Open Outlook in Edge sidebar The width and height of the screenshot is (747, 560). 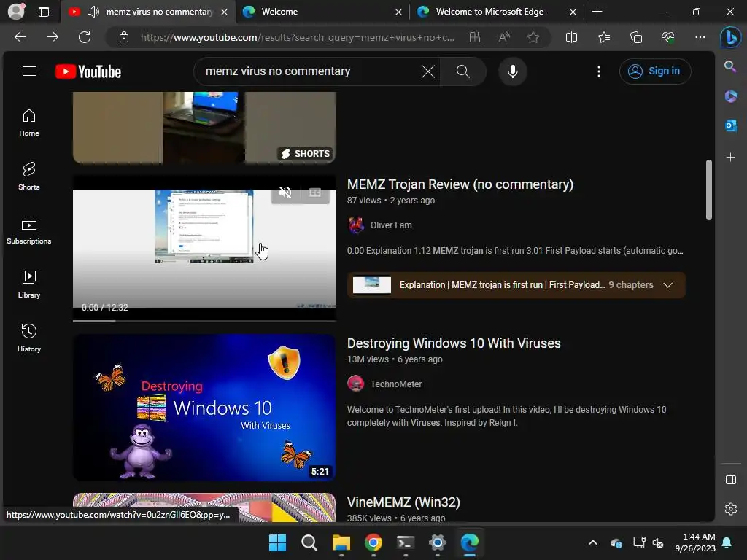[x=730, y=125]
